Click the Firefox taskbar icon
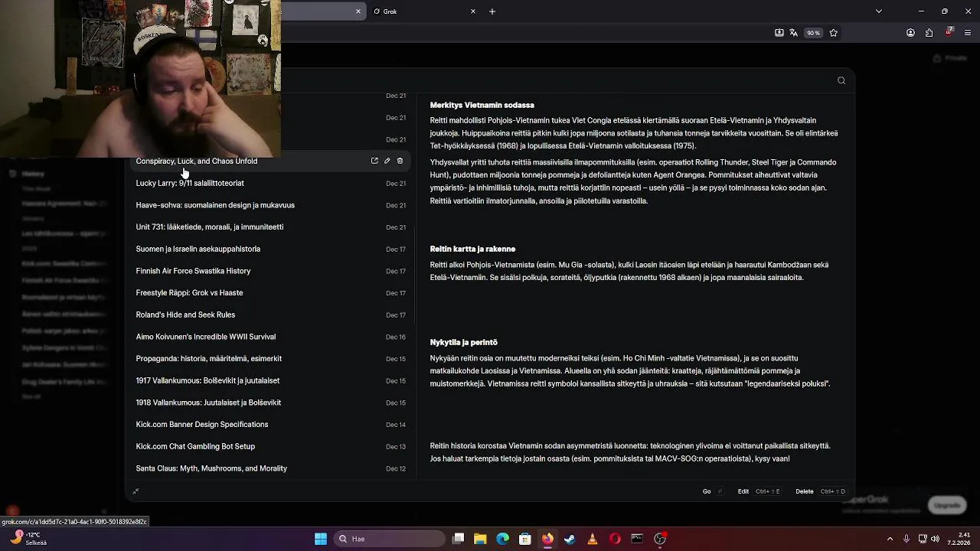The width and height of the screenshot is (980, 551). tap(547, 539)
